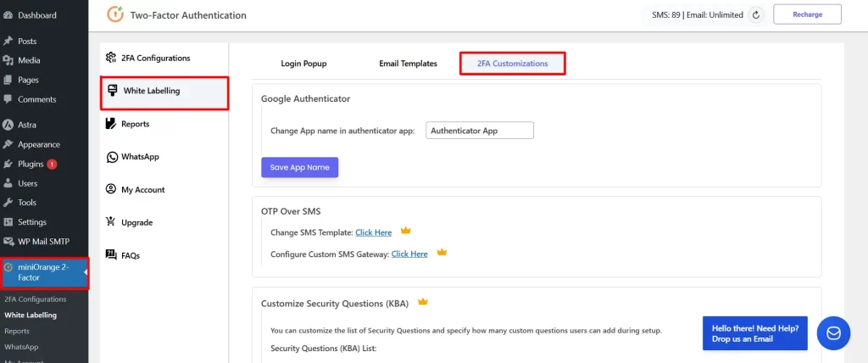Click the SMS: 89 | Email: Unlimited text

click(698, 15)
